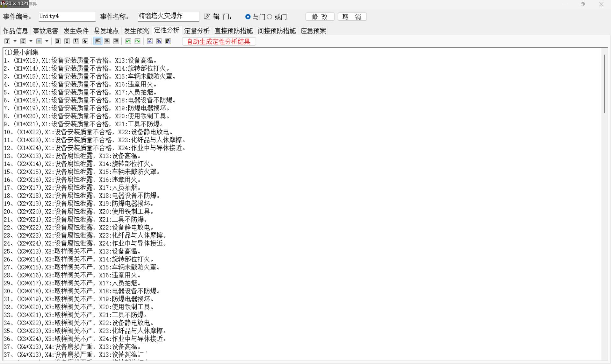This screenshot has height=364, width=611.
Task: Redo the last edit
Action: point(137,41)
